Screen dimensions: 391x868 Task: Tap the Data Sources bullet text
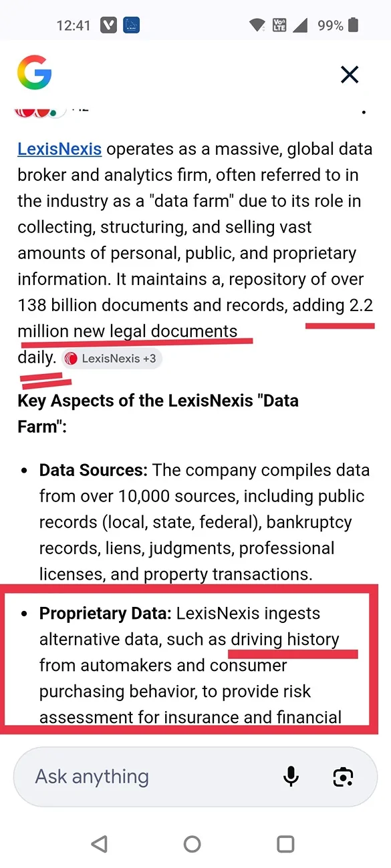(205, 522)
